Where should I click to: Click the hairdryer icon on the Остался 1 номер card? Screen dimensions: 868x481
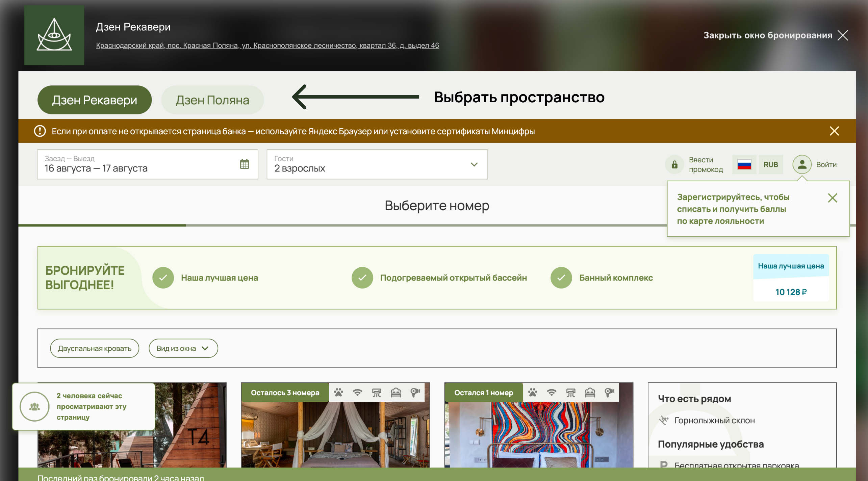[609, 393]
